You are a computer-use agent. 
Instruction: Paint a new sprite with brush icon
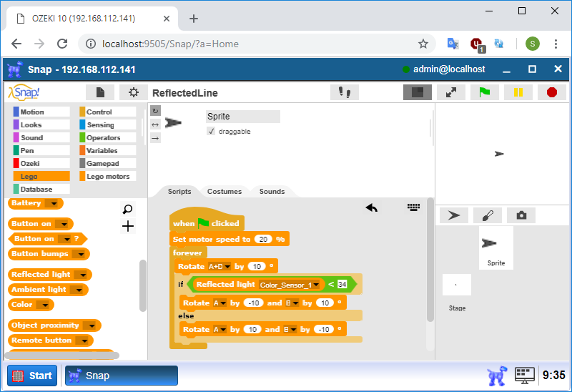pos(487,215)
